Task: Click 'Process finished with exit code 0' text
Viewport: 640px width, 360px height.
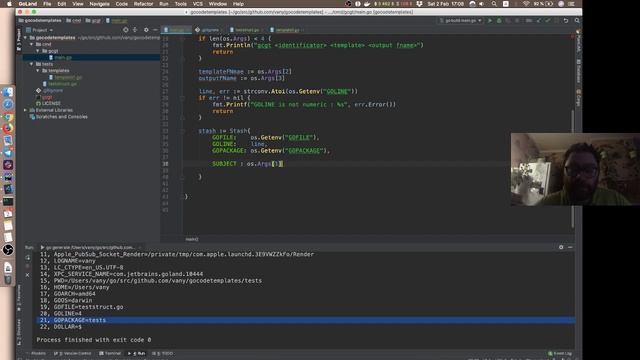Action: tap(94, 340)
